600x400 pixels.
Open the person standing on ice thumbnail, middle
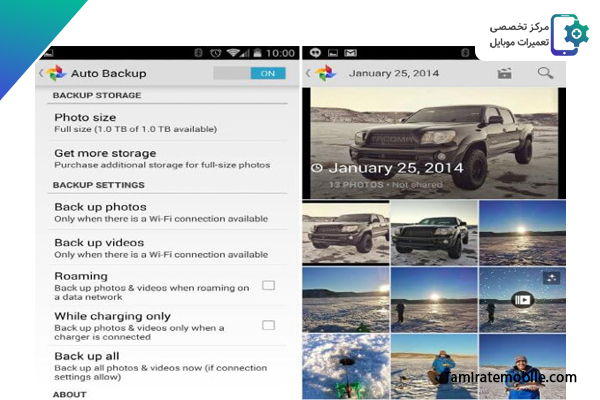pyautogui.click(x=434, y=299)
